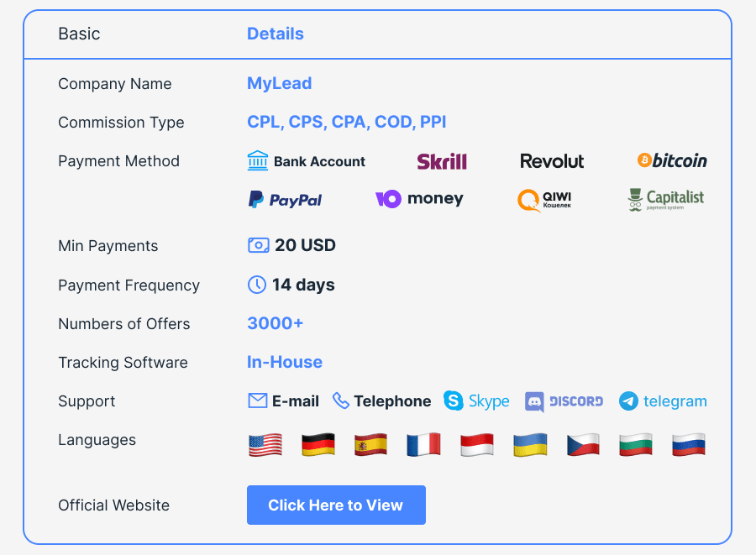
Task: Choose the Ukrainian flag language
Action: click(530, 445)
